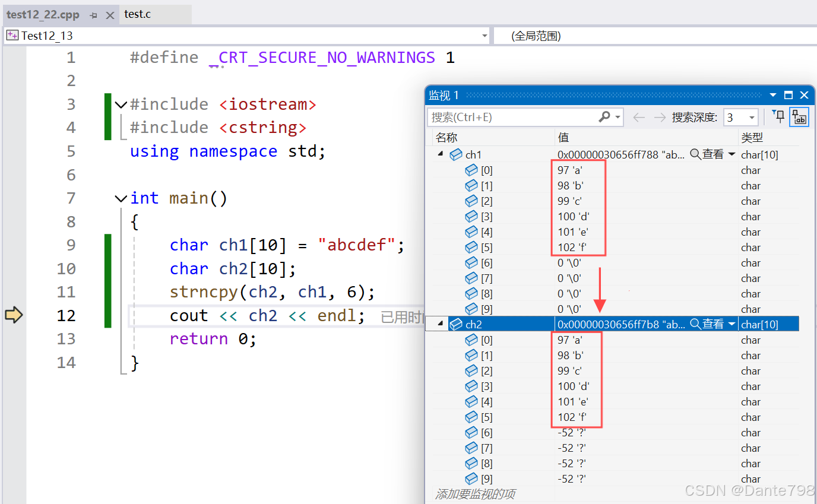Click the using namespace std; line

point(228,151)
